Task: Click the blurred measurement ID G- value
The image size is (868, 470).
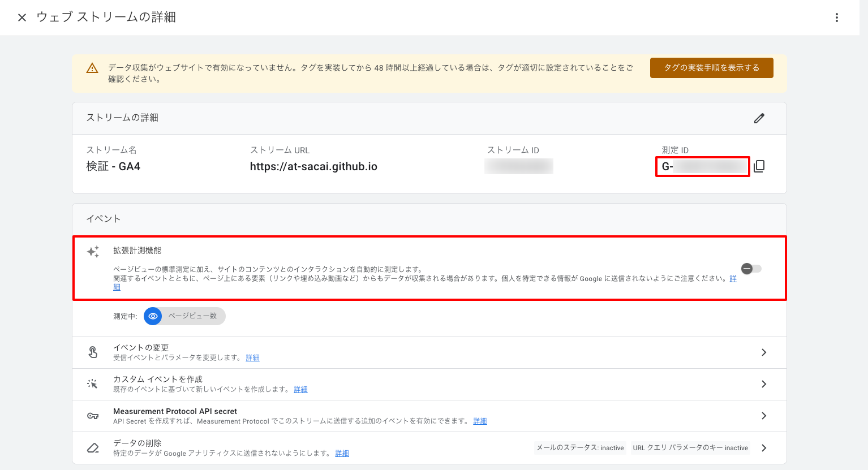Action: pos(703,167)
